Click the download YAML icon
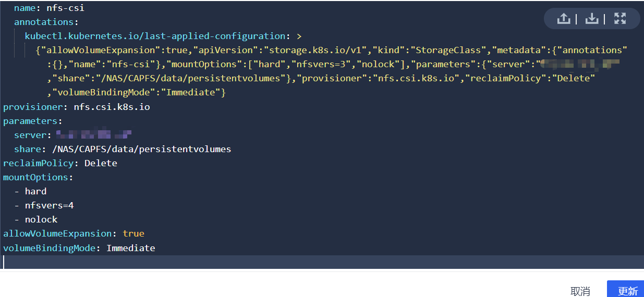Image resolution: width=644 pixels, height=297 pixels. point(591,19)
